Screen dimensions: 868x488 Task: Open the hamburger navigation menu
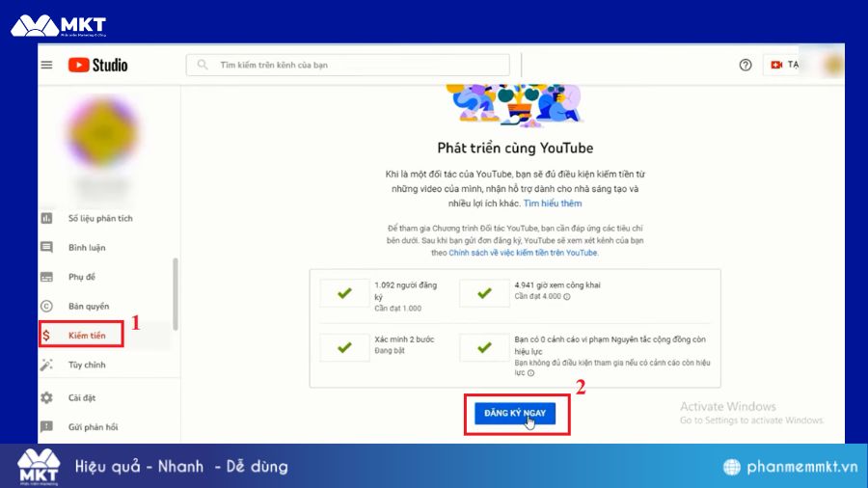[x=46, y=65]
